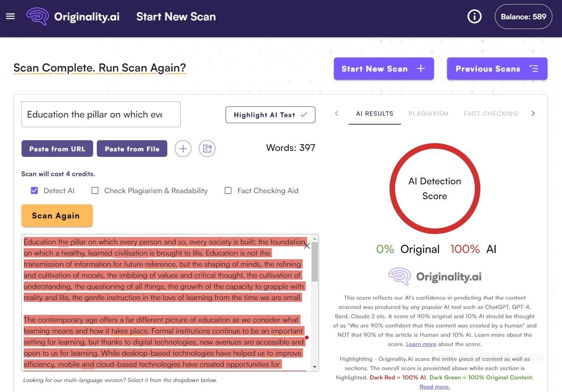Click the '0% Original' score text

click(408, 249)
